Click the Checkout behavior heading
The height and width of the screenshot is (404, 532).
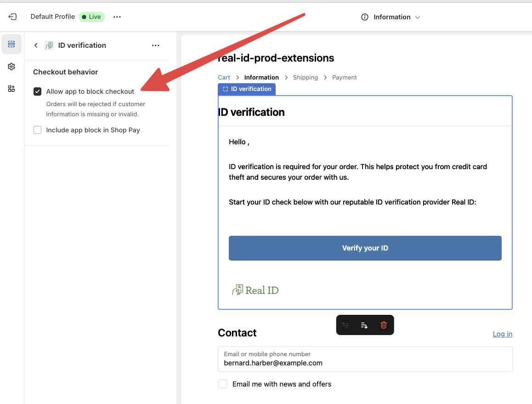click(x=66, y=72)
